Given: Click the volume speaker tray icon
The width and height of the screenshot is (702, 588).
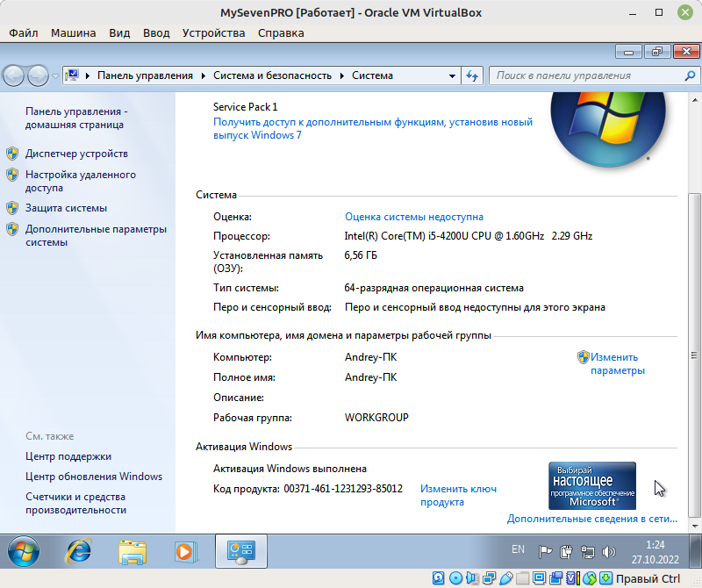Looking at the screenshot, I should click(x=609, y=552).
